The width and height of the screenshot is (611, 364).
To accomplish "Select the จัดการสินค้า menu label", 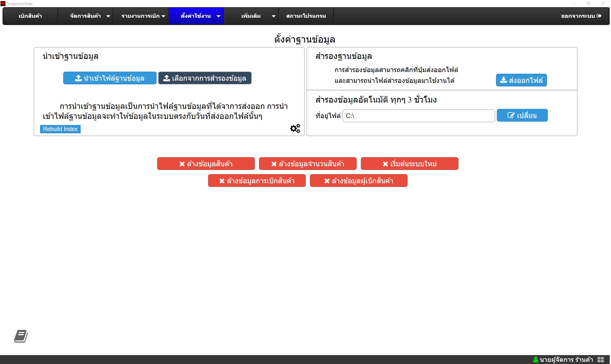I will tap(85, 16).
